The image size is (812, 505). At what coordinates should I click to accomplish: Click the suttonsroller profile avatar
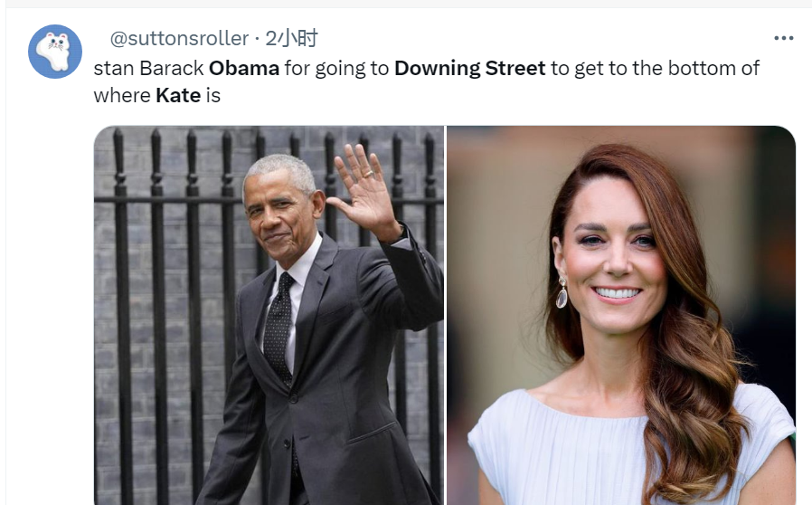click(x=55, y=52)
